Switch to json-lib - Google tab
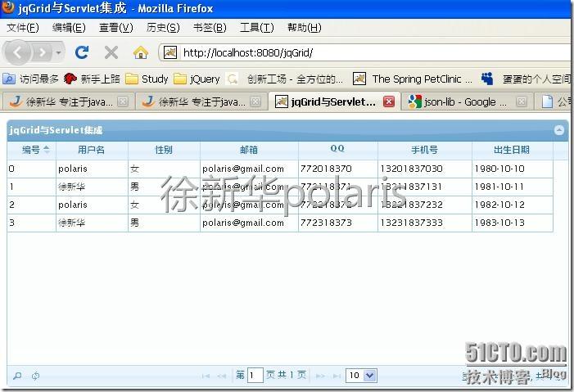 click(x=467, y=101)
